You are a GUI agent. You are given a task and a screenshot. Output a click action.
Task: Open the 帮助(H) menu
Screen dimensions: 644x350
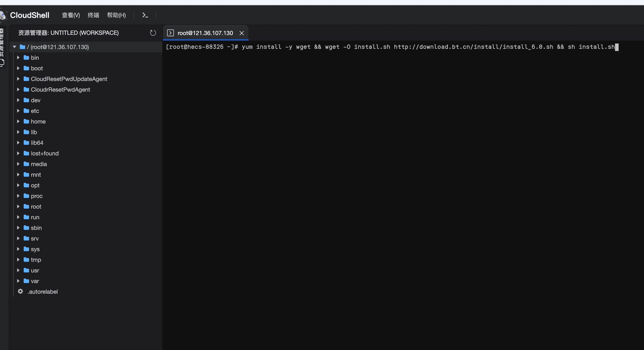tap(116, 15)
